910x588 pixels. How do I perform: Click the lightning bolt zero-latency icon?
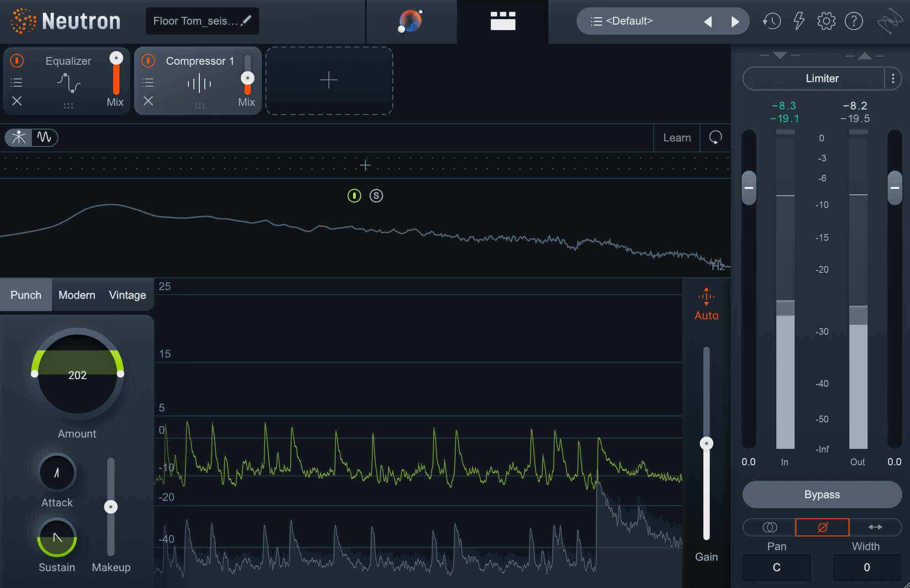coord(799,21)
